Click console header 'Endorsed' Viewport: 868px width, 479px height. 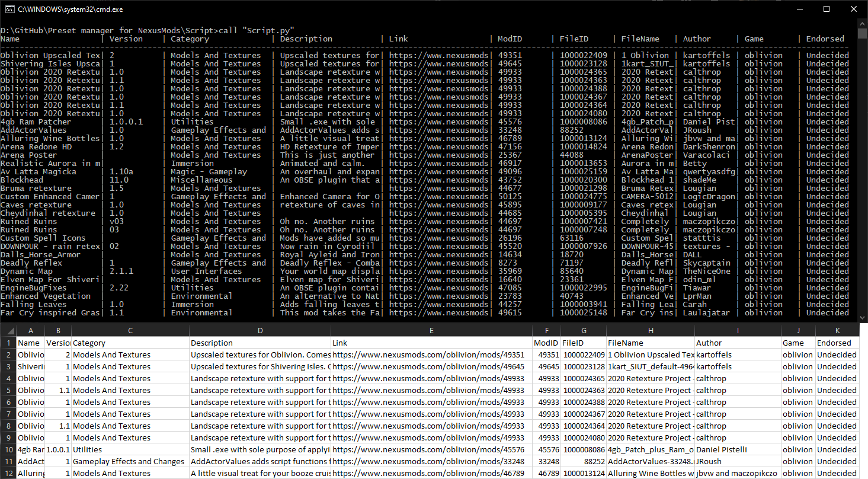825,39
